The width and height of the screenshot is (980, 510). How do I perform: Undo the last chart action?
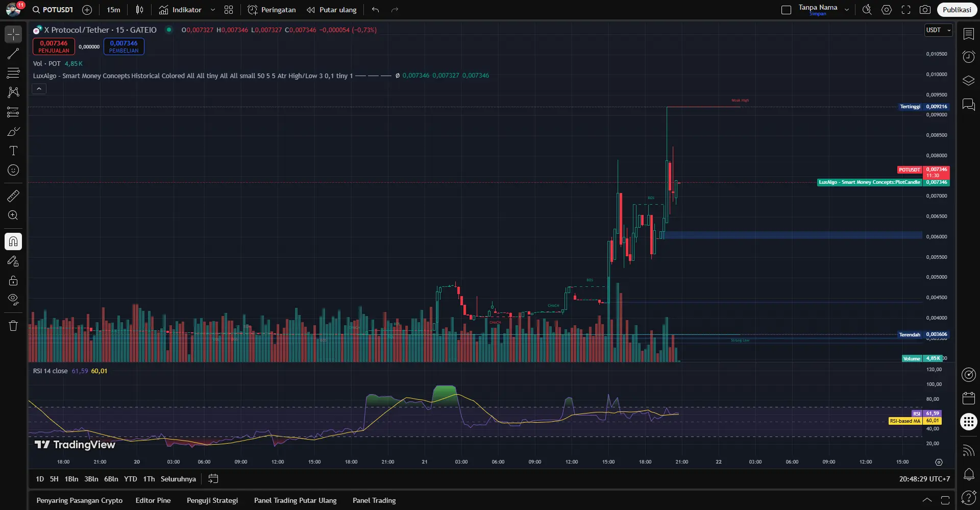[376, 10]
